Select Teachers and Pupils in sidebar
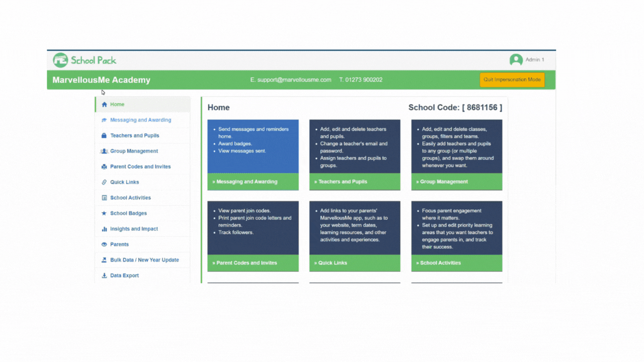644x362 pixels. pyautogui.click(x=143, y=136)
